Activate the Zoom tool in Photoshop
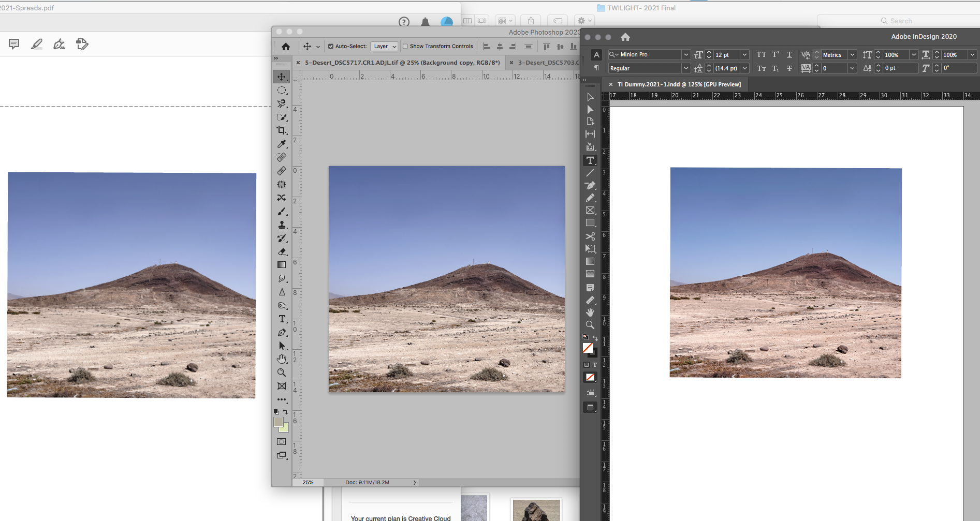The height and width of the screenshot is (521, 980). [x=282, y=373]
